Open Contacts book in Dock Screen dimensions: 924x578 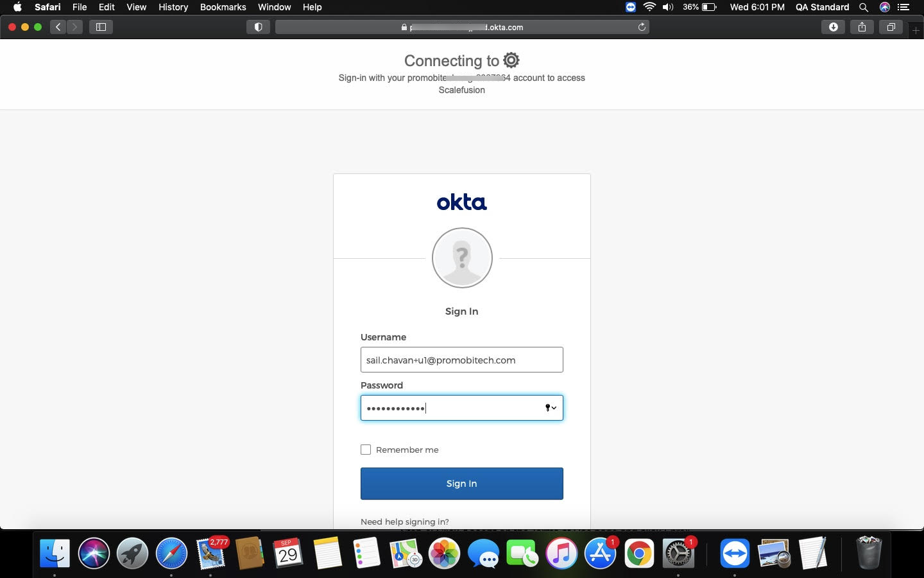pos(250,553)
